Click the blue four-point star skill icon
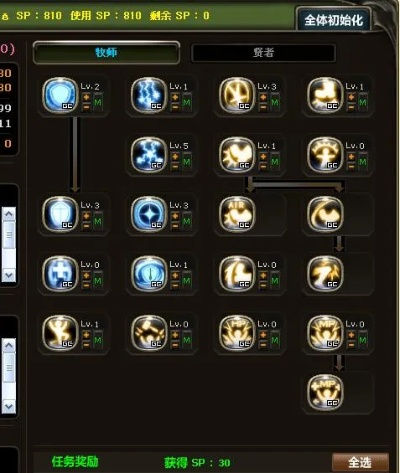The image size is (400, 473). [x=149, y=214]
